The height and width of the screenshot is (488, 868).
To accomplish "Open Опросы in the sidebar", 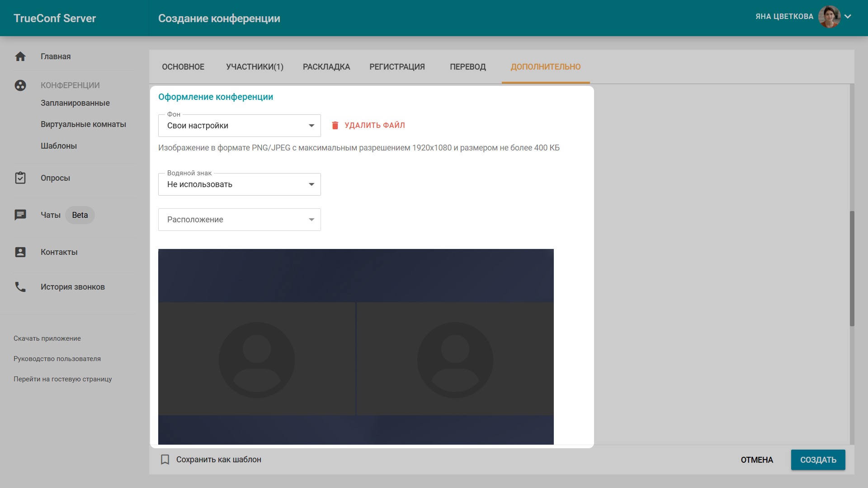I will click(x=55, y=178).
